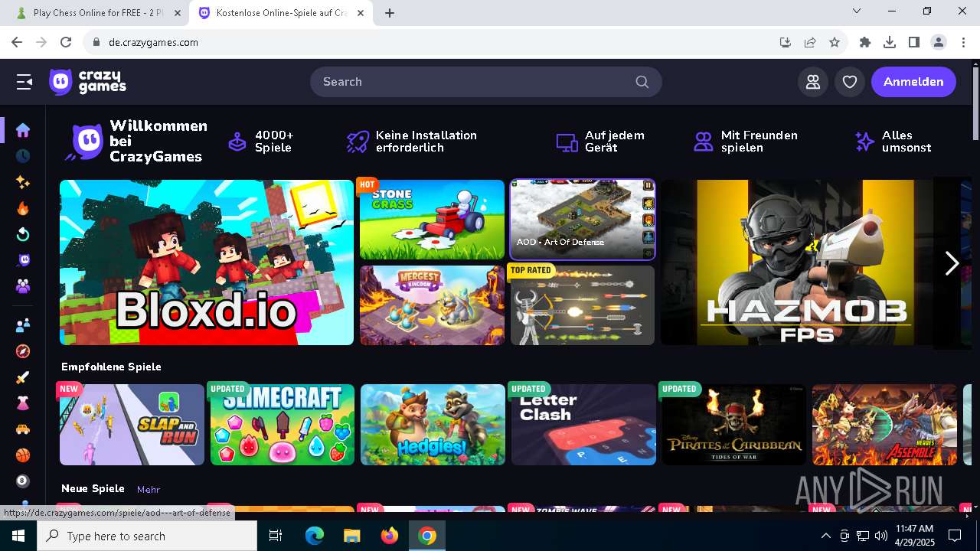The image size is (980, 551).
Task: Open File Explorer from taskbar
Action: pyautogui.click(x=352, y=536)
